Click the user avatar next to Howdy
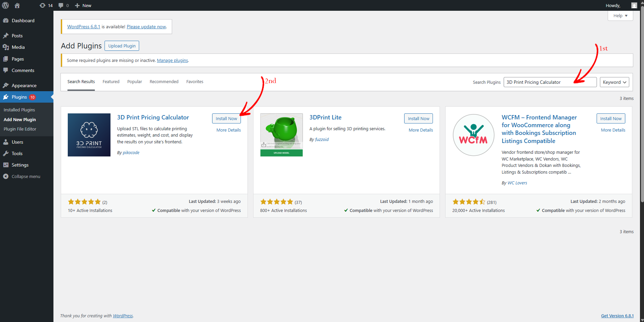 634,5
